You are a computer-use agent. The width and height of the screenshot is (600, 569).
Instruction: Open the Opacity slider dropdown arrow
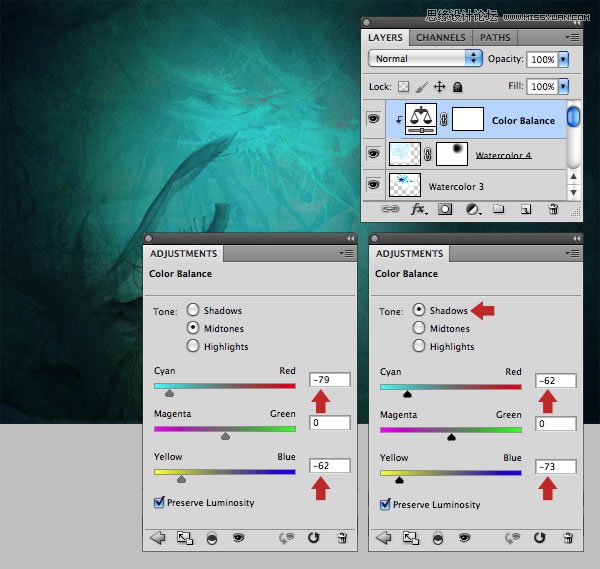point(563,59)
